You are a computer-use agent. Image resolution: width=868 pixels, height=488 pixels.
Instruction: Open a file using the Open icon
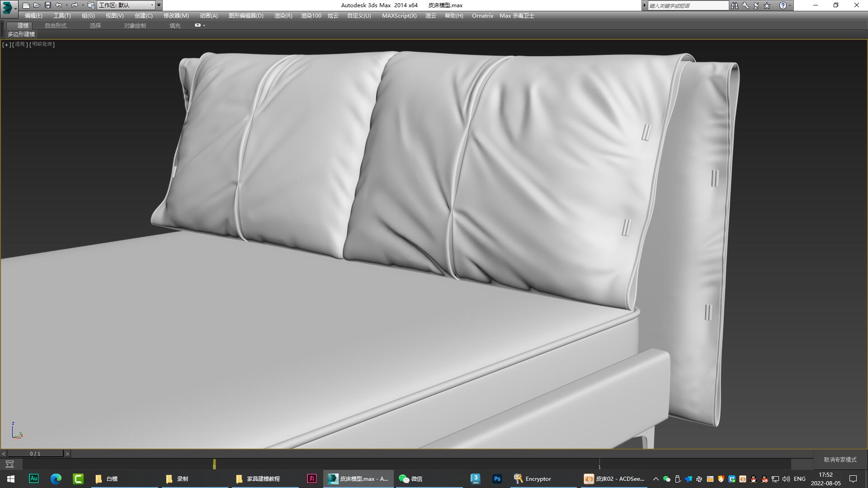tap(37, 5)
